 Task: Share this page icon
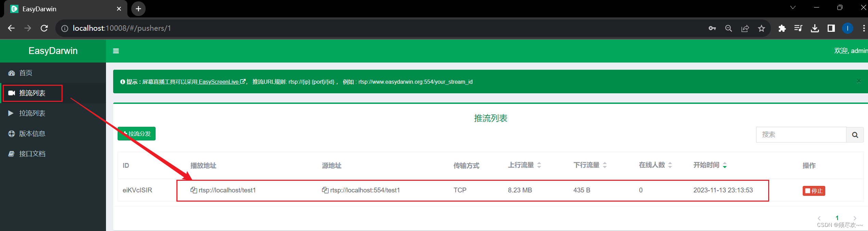pos(745,28)
